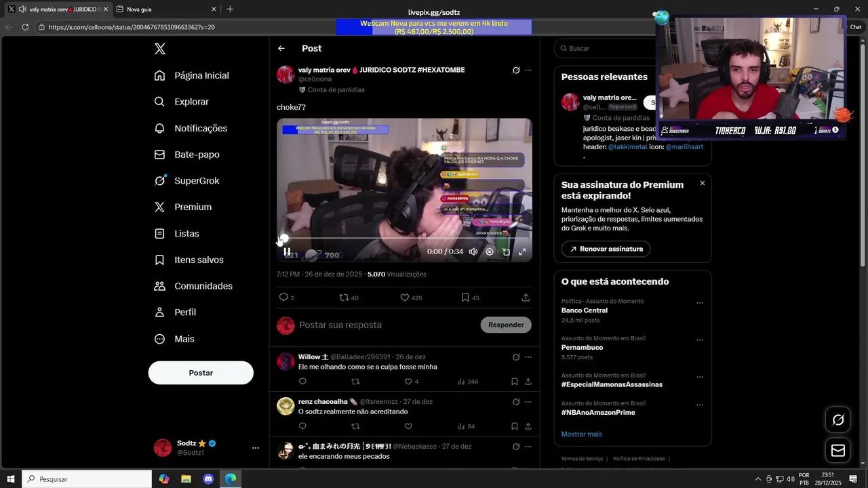This screenshot has height=488, width=868.
Task: Like Willow's reply
Action: (x=408, y=382)
